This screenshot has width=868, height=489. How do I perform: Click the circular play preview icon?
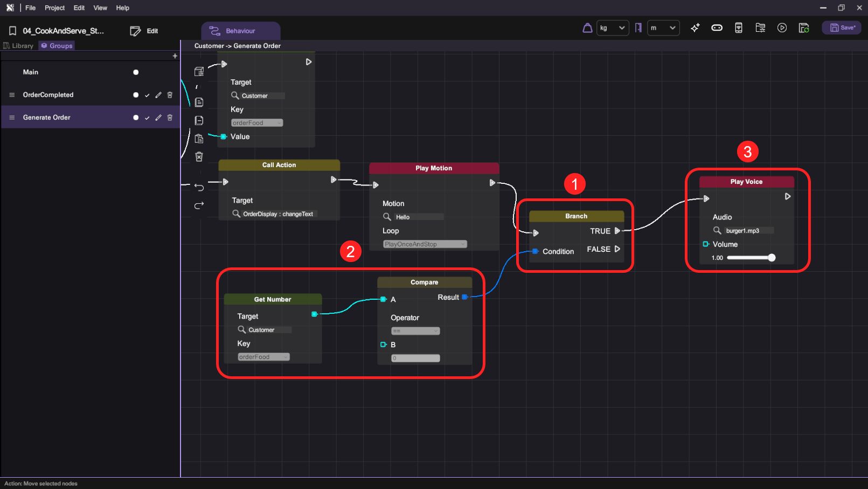782,28
